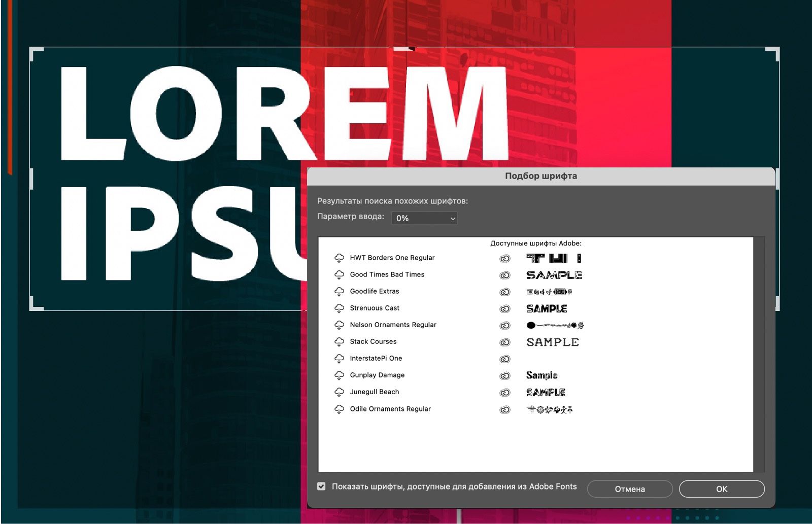Click bottom-left corner handle of selection frame
This screenshot has height=524, width=812.
[x=36, y=303]
